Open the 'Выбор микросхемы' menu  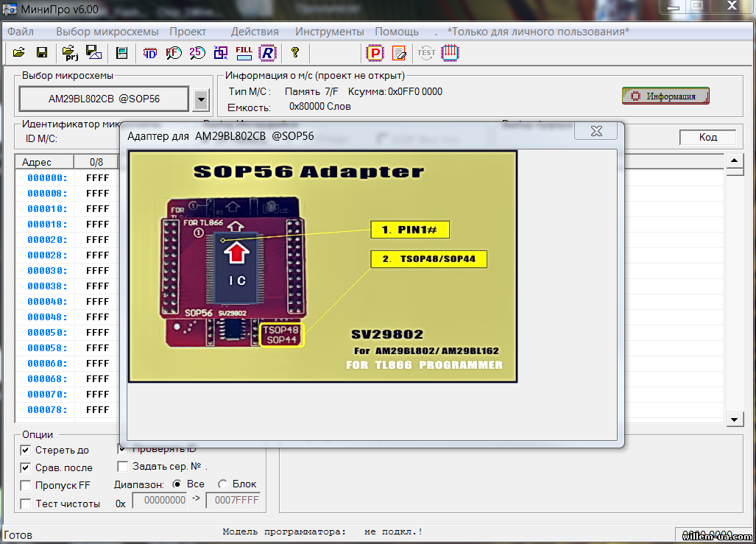click(x=107, y=32)
